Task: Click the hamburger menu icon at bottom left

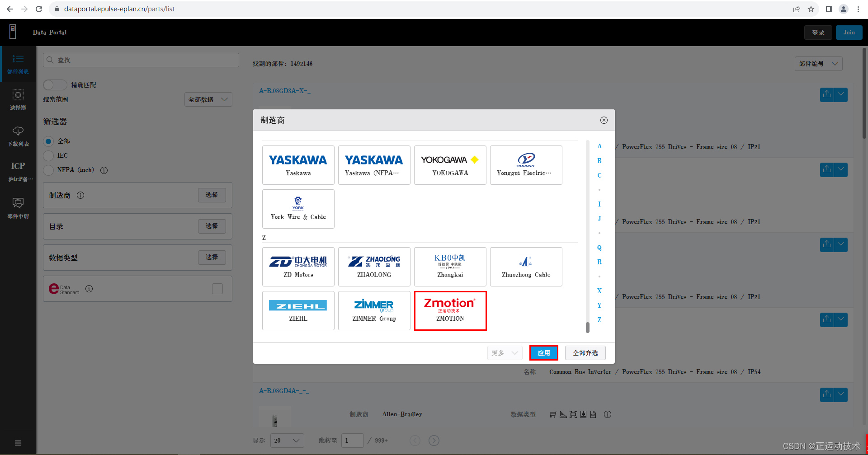Action: (18, 443)
